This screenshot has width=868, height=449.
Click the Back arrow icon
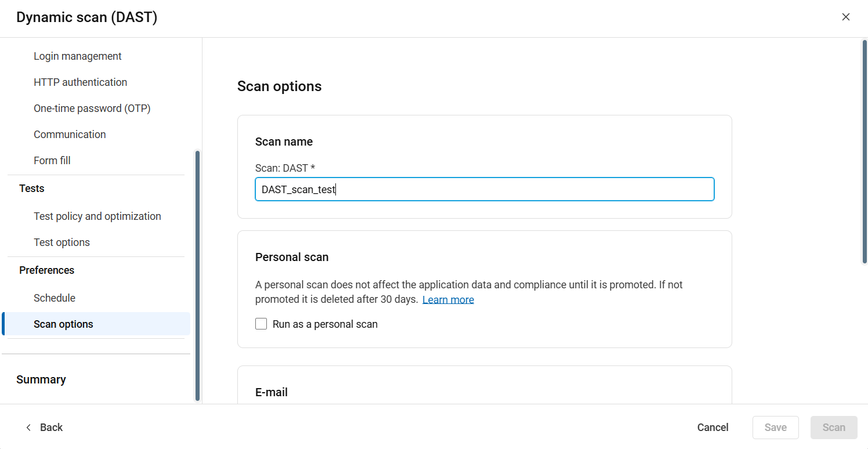click(x=28, y=428)
